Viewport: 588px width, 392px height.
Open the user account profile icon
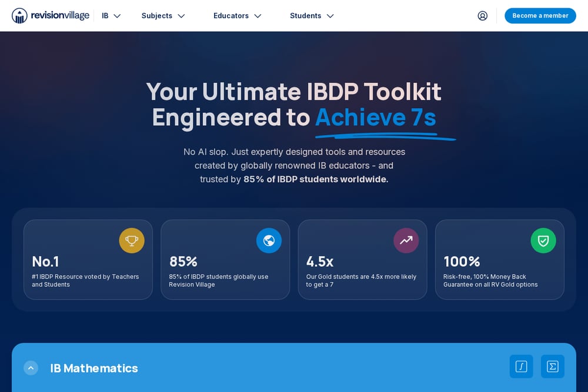(482, 16)
